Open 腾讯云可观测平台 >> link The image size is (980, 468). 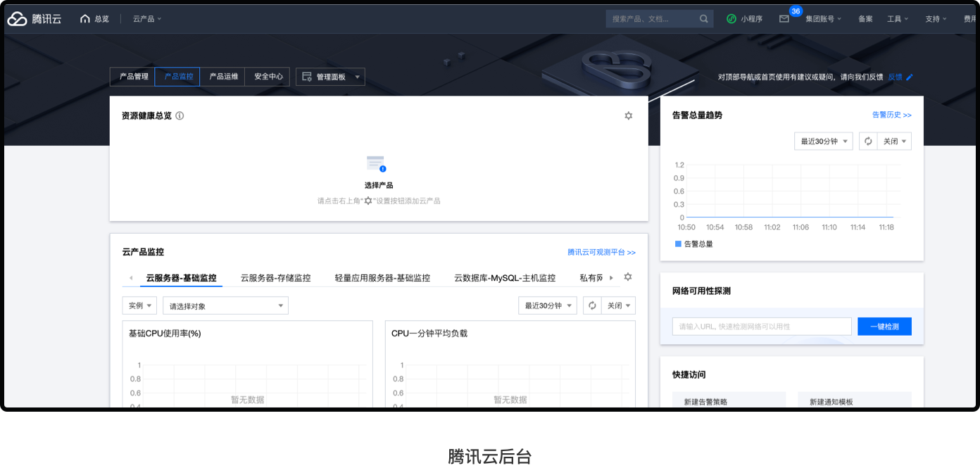pyautogui.click(x=602, y=252)
